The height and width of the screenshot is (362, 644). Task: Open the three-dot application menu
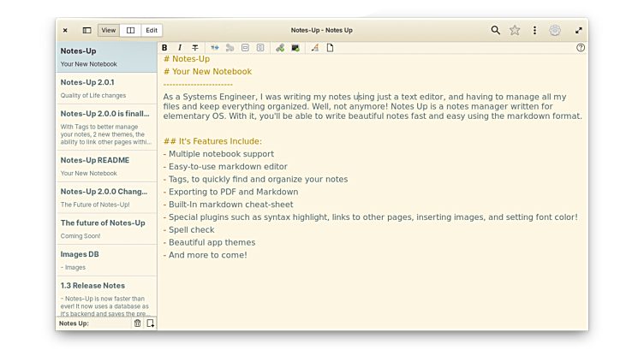coord(534,30)
